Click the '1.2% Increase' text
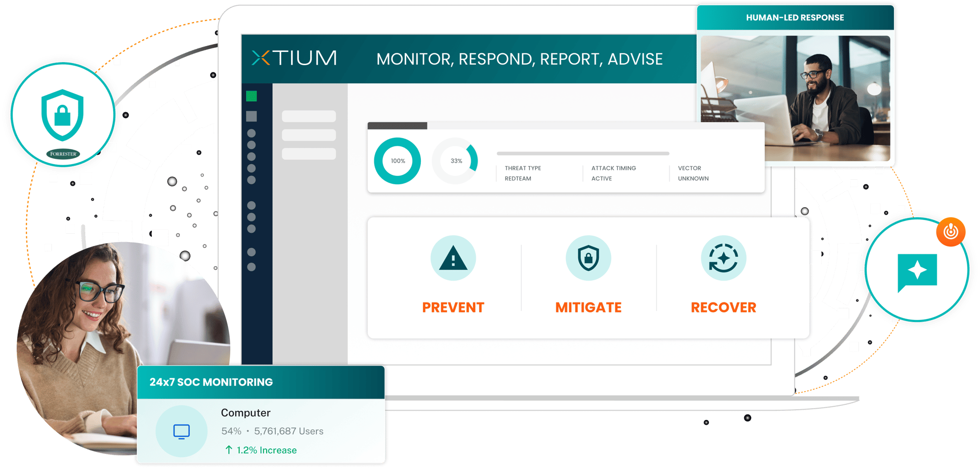 click(267, 450)
